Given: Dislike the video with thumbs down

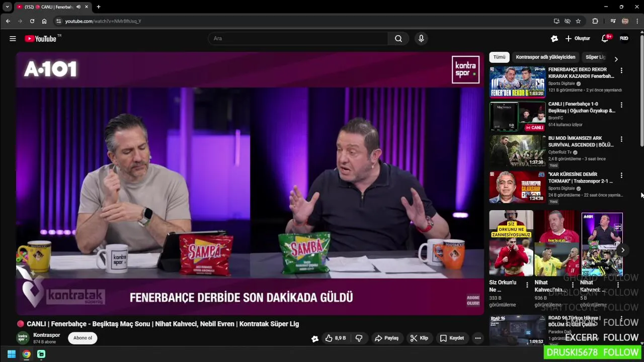Looking at the screenshot, I should click(359, 338).
